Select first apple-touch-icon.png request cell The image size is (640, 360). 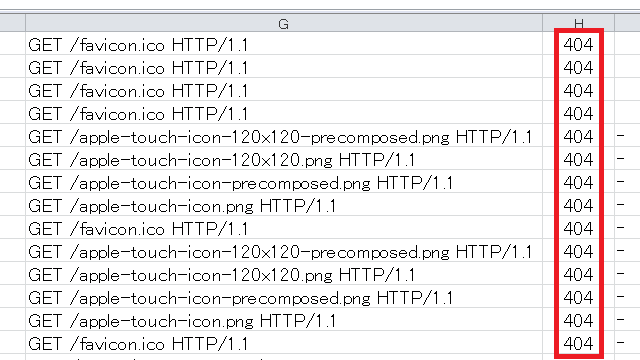[x=284, y=205]
